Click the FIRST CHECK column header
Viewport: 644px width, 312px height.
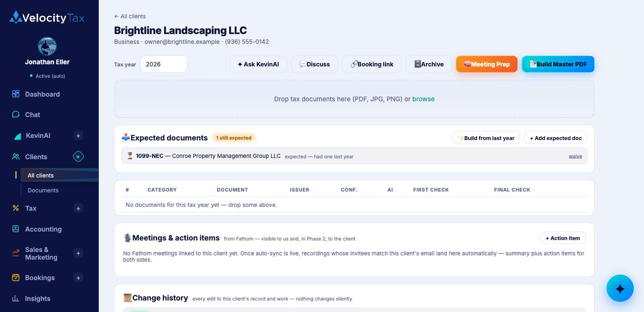[431, 190]
